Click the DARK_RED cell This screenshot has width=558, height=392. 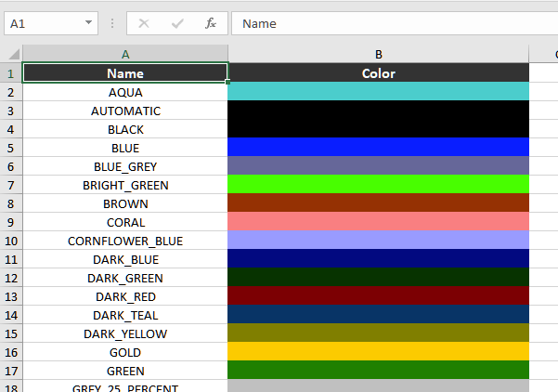point(125,296)
